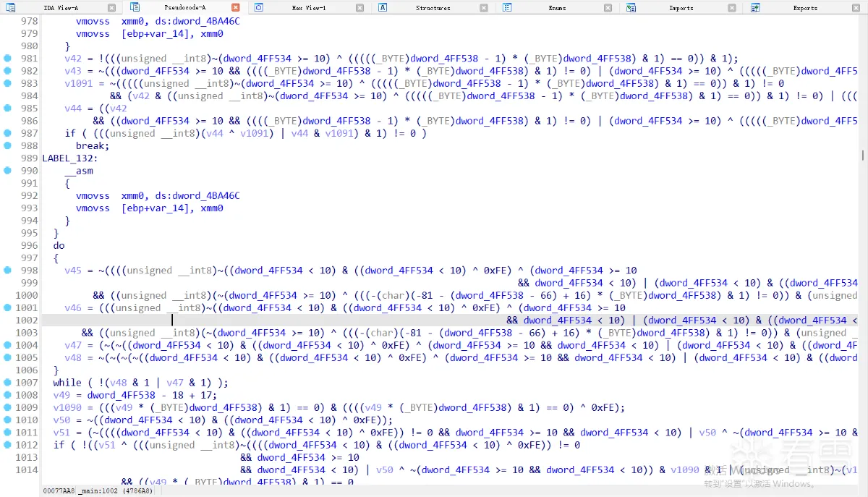Viewport: 868px width, 497px height.
Task: Click the do keyword on line 996
Action: pos(59,245)
